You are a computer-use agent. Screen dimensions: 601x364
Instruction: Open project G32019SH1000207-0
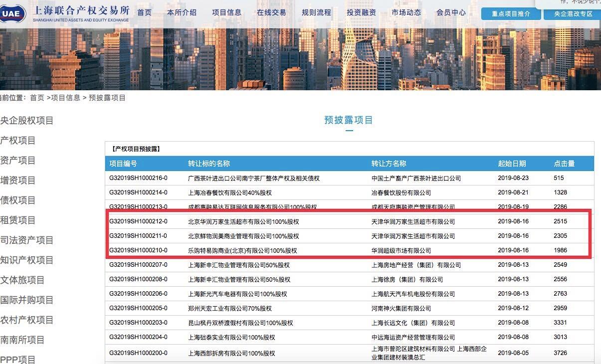[x=138, y=265]
